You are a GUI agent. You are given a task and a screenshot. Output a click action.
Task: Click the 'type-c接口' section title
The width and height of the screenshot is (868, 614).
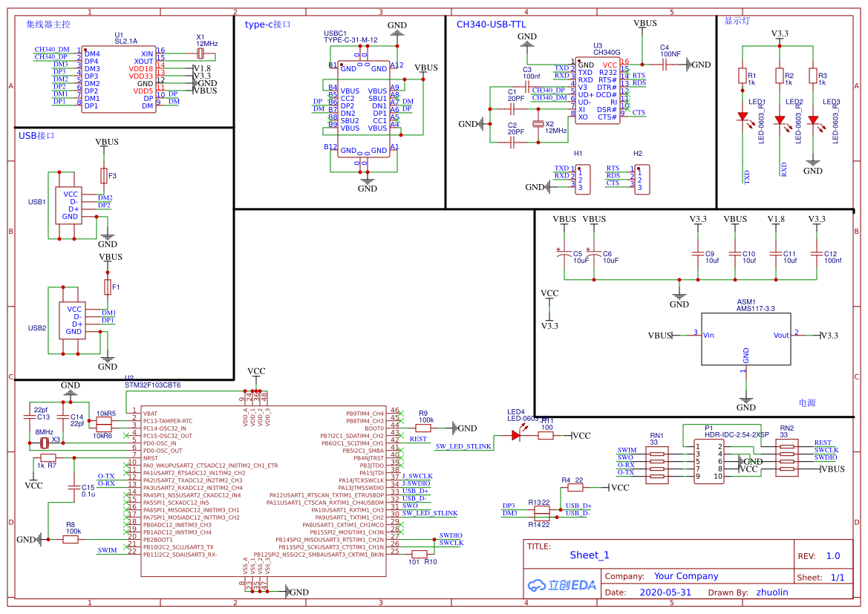[x=268, y=25]
